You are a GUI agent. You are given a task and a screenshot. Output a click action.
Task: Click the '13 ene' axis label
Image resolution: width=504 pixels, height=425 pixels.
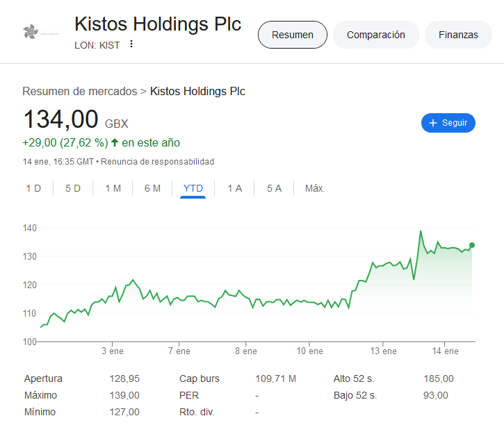(x=383, y=351)
